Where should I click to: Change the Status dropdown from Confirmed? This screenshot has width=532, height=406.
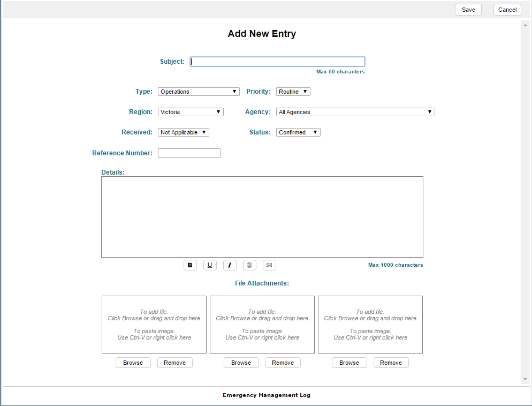coord(298,132)
